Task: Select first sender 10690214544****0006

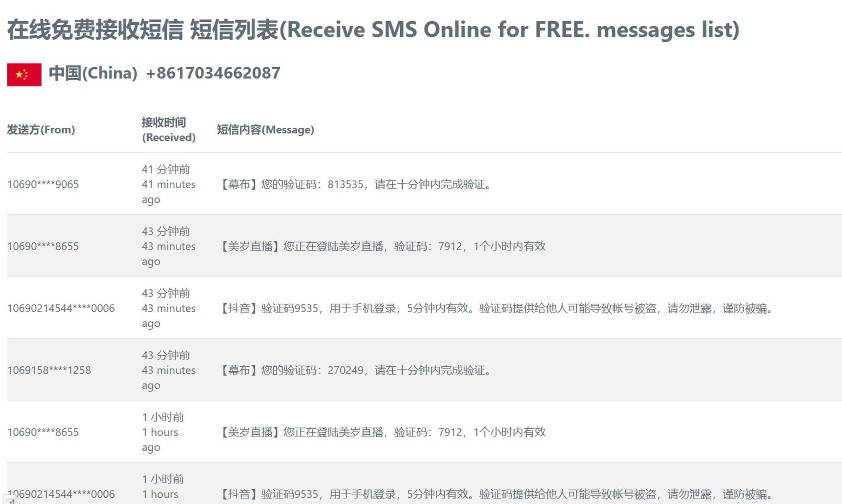Action: click(x=61, y=308)
